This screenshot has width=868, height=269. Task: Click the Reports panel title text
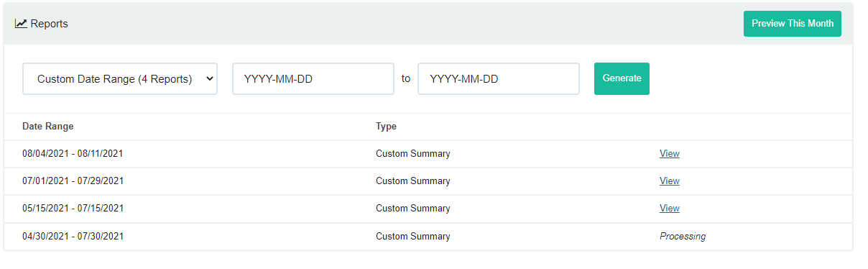click(x=50, y=24)
